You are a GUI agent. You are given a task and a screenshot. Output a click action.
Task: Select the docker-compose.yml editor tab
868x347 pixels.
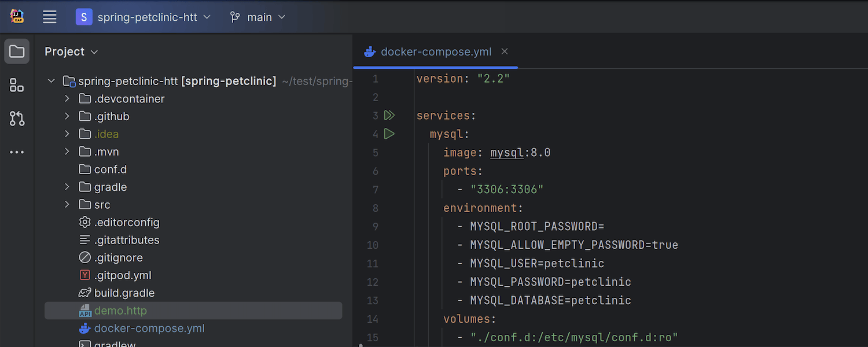pyautogui.click(x=435, y=52)
